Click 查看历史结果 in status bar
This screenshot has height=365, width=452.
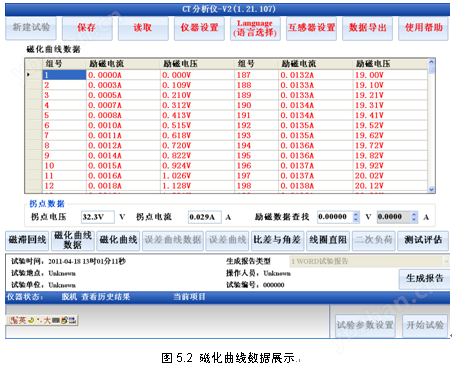tap(106, 297)
